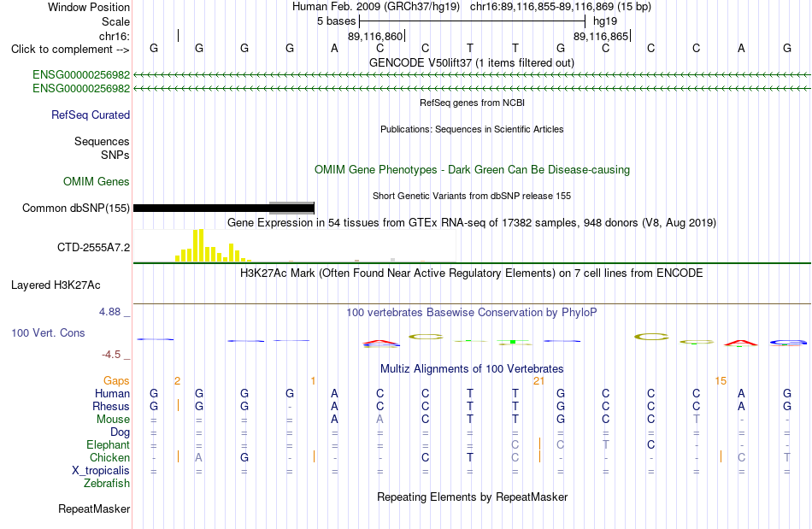The height and width of the screenshot is (529, 812).
Task: Click the gap count 15 in Gaps row
Action: (x=721, y=381)
